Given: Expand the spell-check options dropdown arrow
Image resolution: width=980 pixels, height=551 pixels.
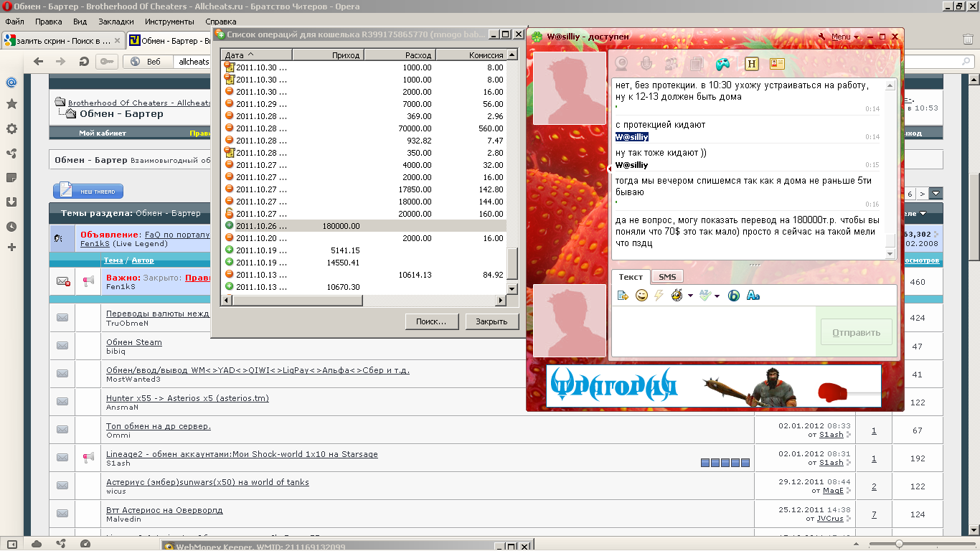Looking at the screenshot, I should pyautogui.click(x=717, y=296).
